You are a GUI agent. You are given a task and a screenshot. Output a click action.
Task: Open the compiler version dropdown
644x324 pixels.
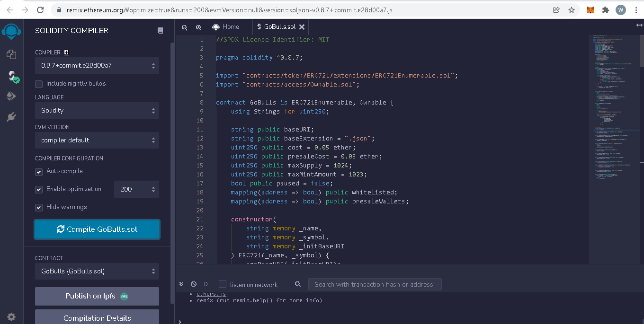pyautogui.click(x=97, y=65)
